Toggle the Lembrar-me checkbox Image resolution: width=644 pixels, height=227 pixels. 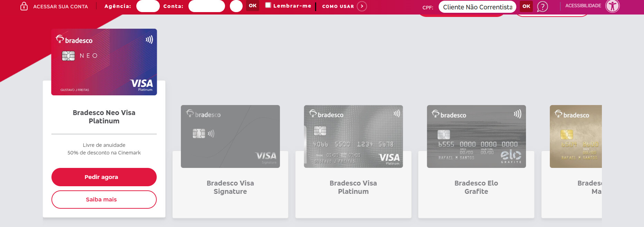click(x=268, y=5)
